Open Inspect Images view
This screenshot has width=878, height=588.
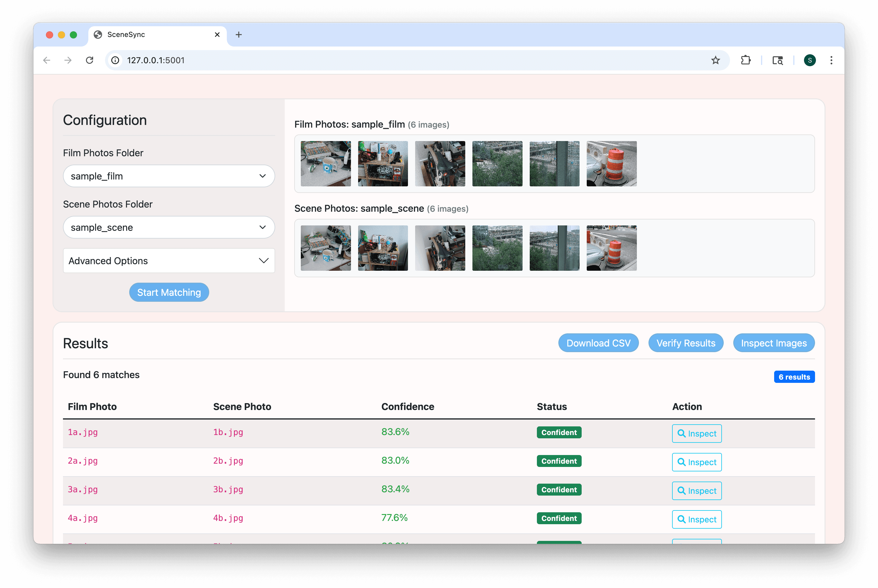[x=773, y=343]
